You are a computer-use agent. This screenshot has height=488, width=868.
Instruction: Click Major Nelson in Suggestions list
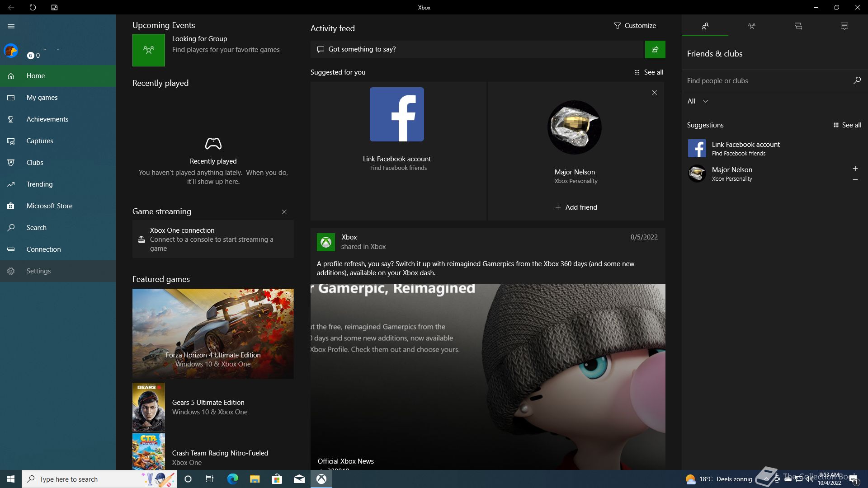(x=732, y=170)
